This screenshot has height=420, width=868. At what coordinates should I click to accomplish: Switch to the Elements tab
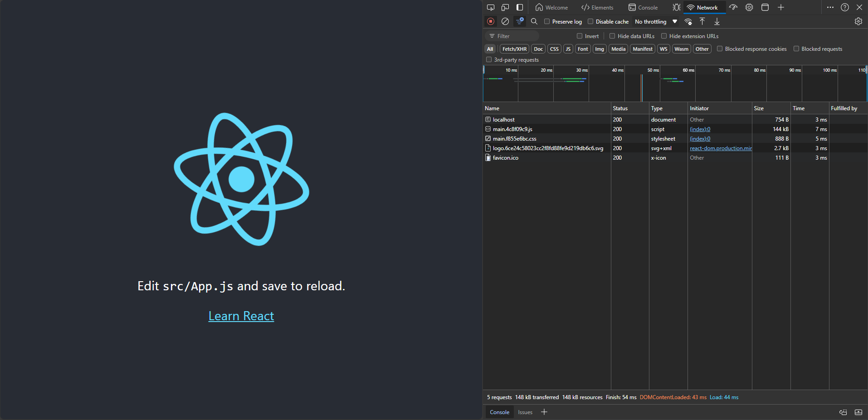pos(597,7)
